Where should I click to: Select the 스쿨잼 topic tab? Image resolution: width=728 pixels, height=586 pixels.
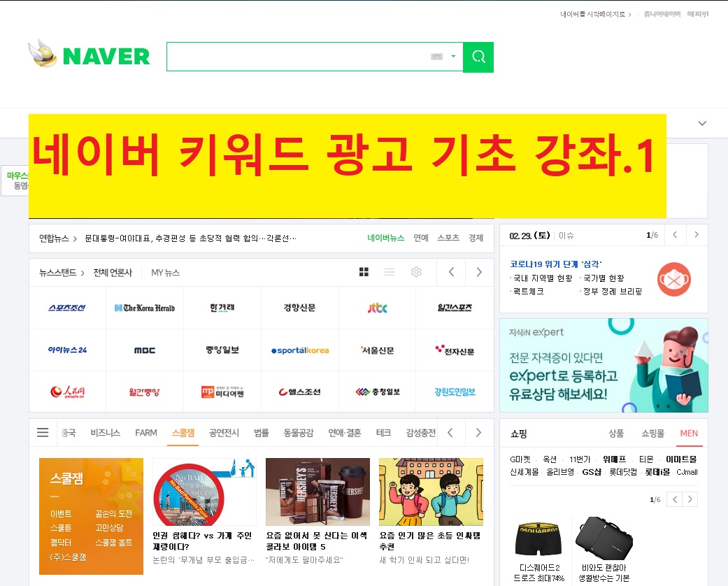point(183,433)
